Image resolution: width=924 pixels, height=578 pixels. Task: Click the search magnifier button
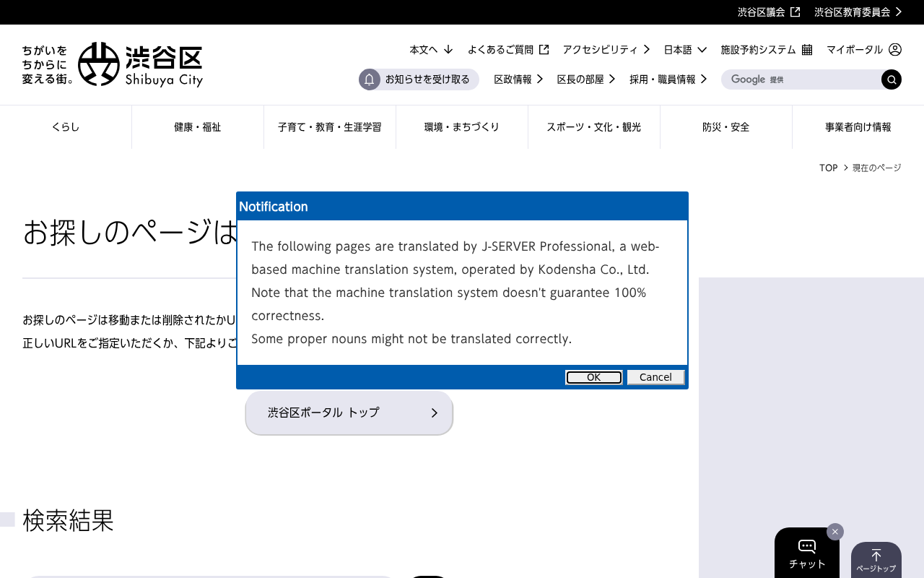[x=892, y=79]
